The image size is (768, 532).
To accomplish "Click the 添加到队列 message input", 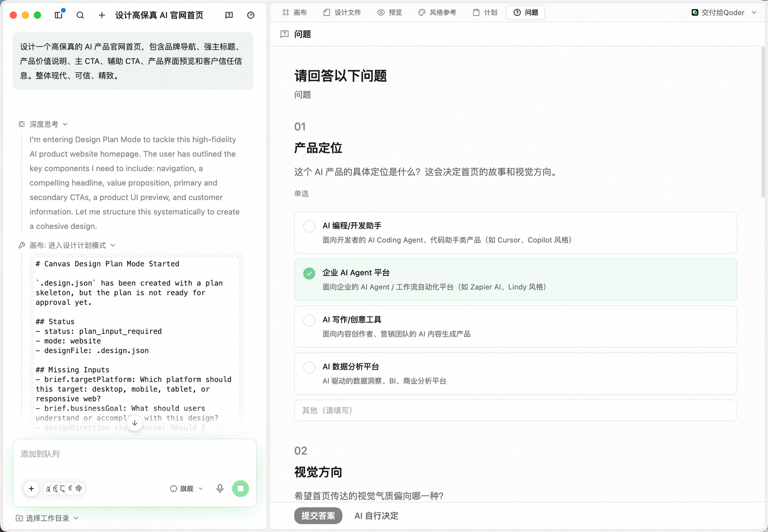I will coord(134,454).
